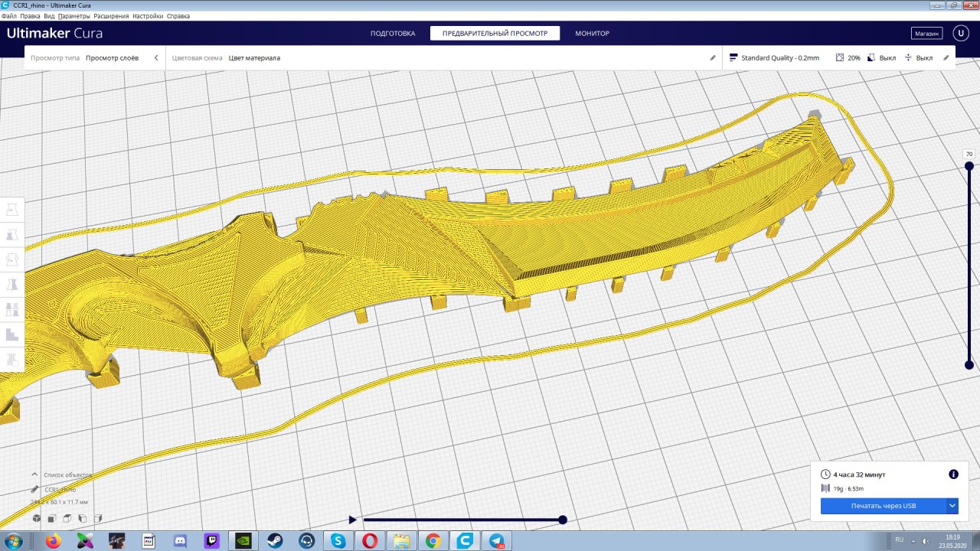Click the layer slider top handle
The image size is (980, 551).
coord(969,166)
